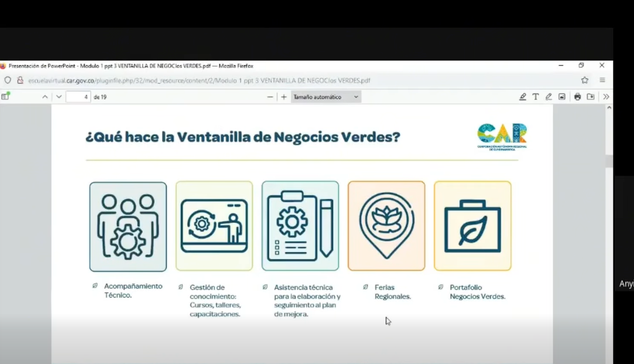Click the zoom in plus button
This screenshot has width=634, height=364.
[x=283, y=97]
